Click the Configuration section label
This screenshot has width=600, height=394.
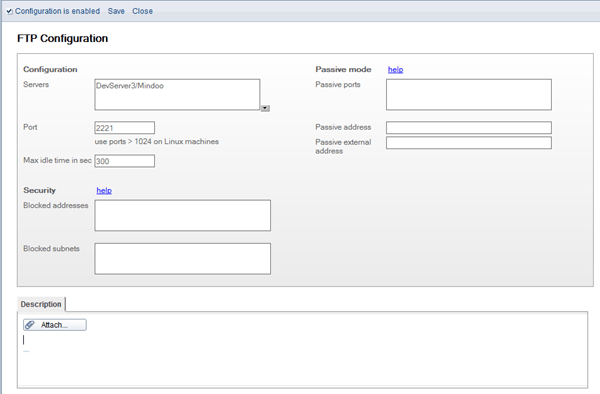click(50, 69)
